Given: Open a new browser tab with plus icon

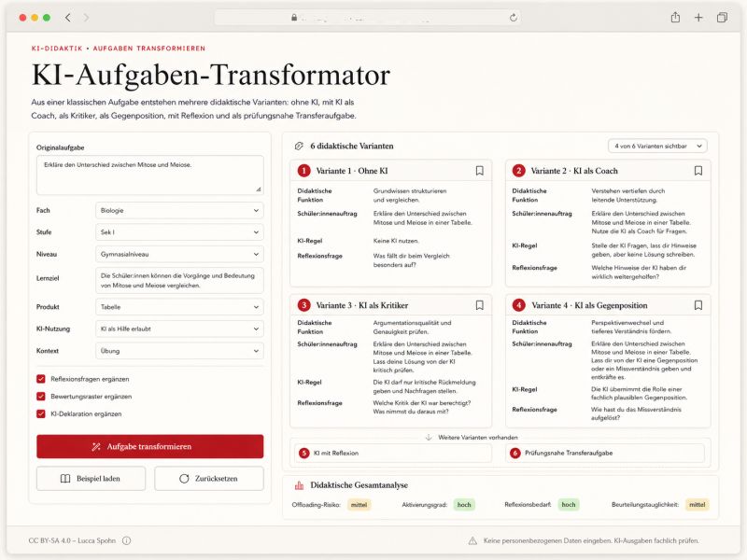Looking at the screenshot, I should click(698, 18).
